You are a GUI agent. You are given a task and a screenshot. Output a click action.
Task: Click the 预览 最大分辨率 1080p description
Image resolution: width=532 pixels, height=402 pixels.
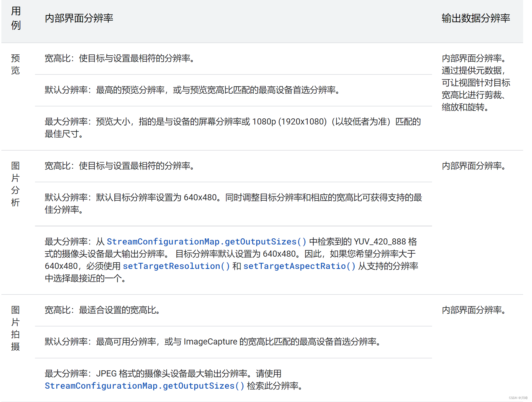coord(233,128)
